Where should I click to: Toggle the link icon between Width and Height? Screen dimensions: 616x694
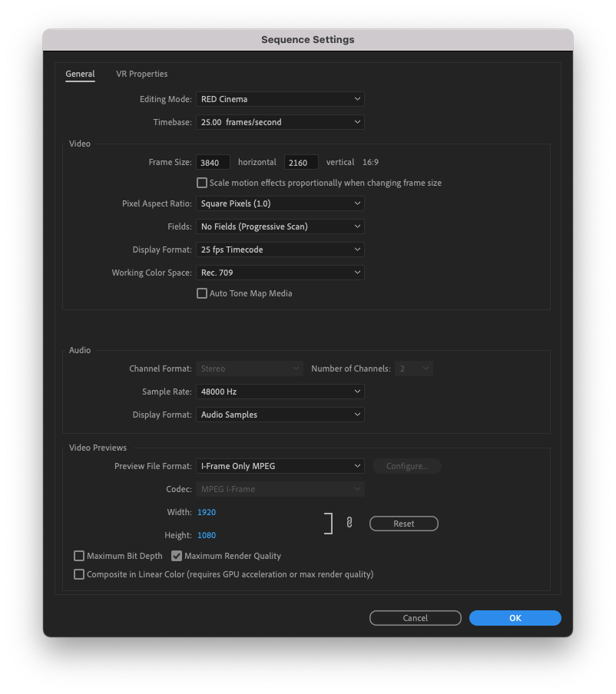point(349,521)
